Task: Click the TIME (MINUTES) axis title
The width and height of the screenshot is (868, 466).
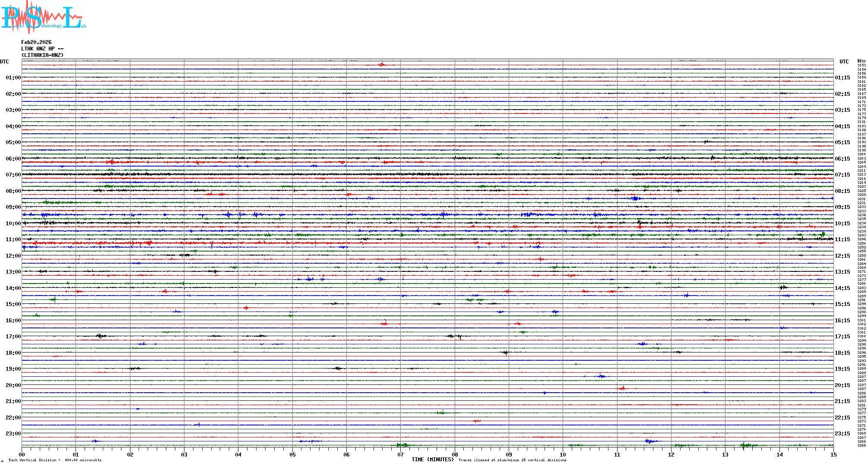Action: 432,460
